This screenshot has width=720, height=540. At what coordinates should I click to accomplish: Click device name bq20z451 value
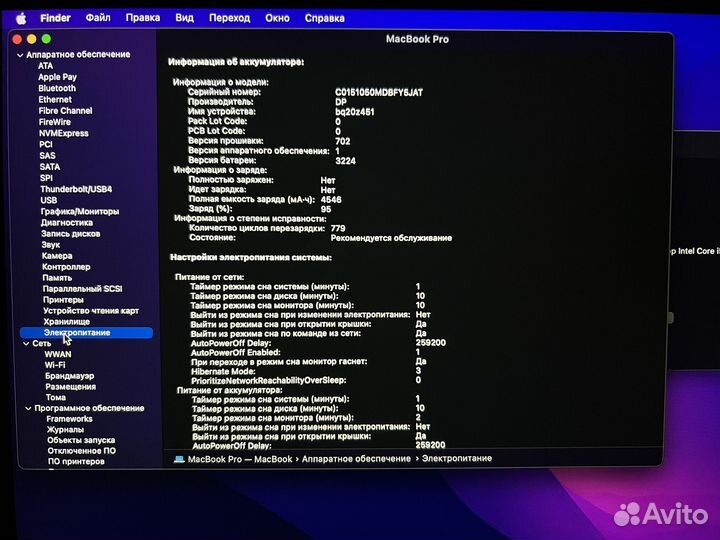[x=354, y=112]
